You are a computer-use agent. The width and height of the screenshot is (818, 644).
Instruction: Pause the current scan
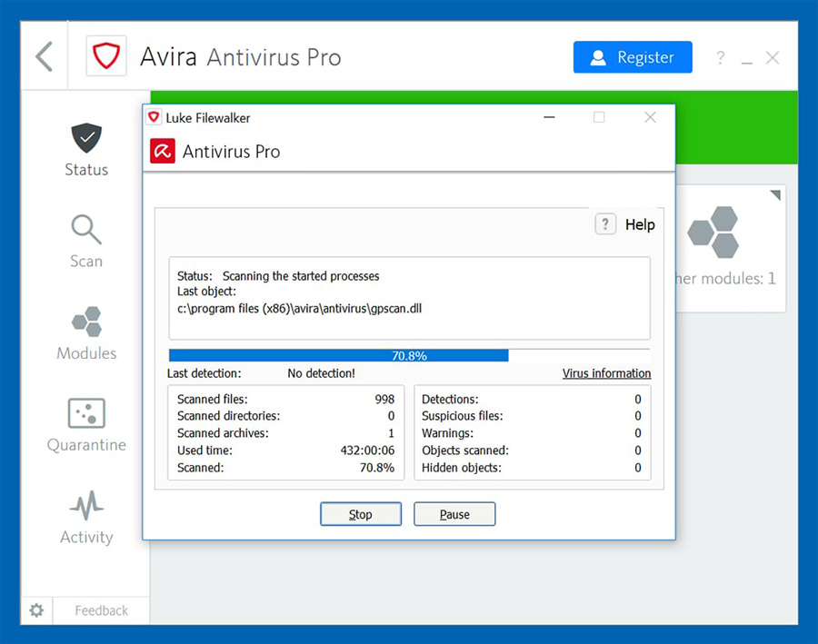pos(454,513)
